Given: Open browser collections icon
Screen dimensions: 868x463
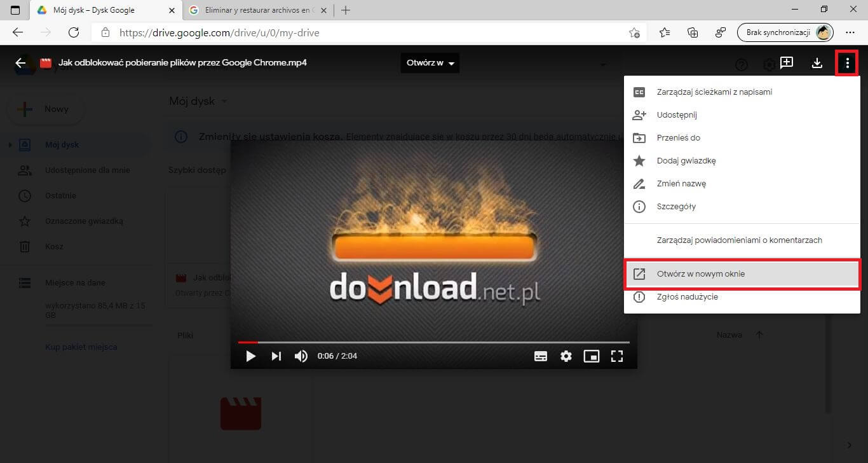Looking at the screenshot, I should 693,32.
